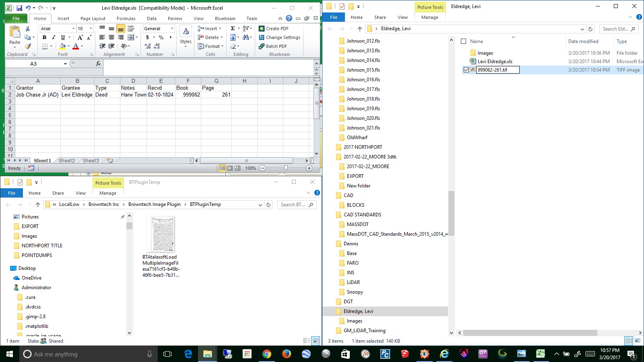Image resolution: width=644 pixels, height=362 pixels.
Task: Switch to the Formulas ribbon tab
Action: [126, 19]
